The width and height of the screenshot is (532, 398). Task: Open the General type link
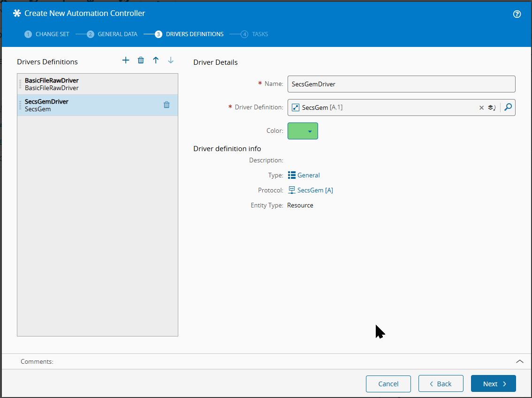click(308, 175)
